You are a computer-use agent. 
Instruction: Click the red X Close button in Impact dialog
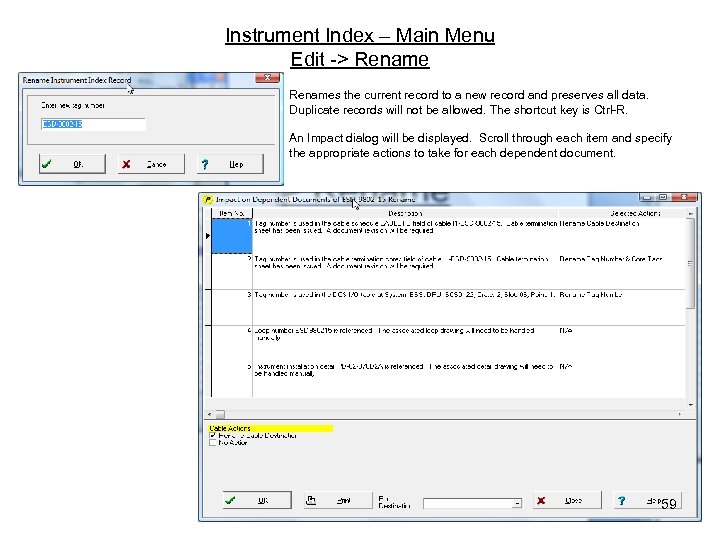pos(568,501)
